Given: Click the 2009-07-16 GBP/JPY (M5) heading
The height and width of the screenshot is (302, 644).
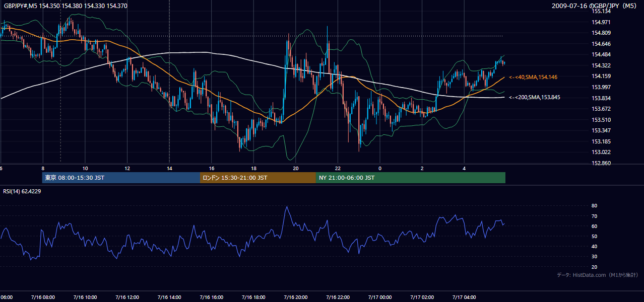Looking at the screenshot, I should [x=595, y=6].
